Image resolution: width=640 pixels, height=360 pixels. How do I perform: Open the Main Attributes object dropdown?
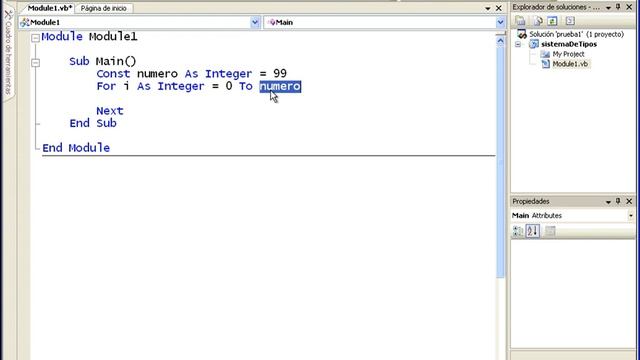click(x=631, y=216)
